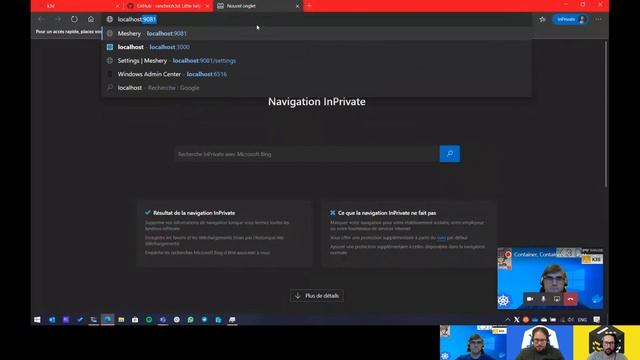Choose the localhost Recherche Google suggestion
The height and width of the screenshot is (360, 640).
tap(316, 87)
